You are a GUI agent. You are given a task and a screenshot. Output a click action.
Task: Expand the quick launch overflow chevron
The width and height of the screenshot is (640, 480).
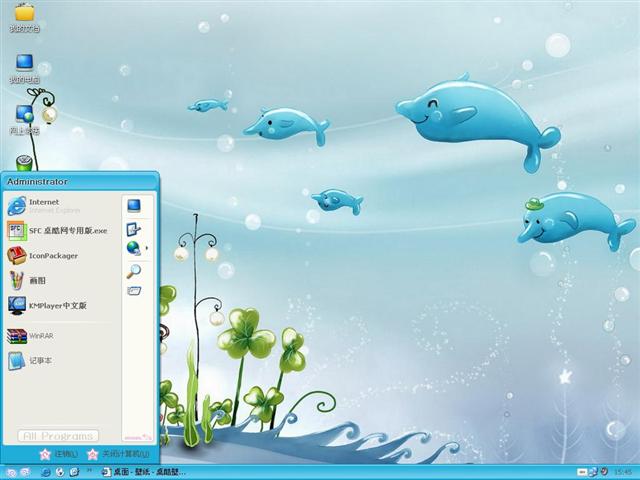(89, 471)
